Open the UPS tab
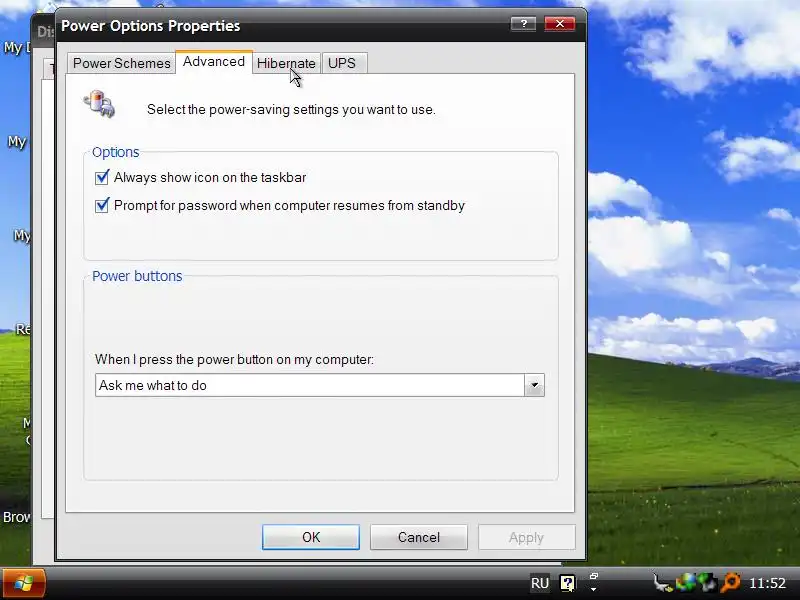 (342, 63)
